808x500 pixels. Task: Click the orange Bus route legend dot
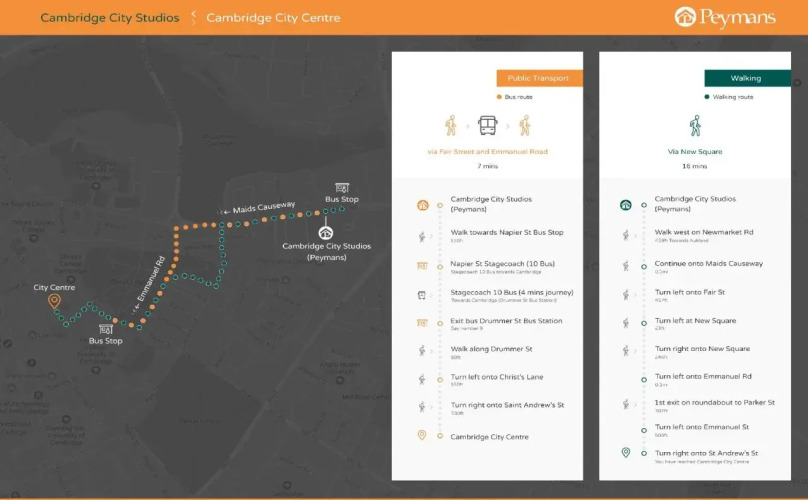[499, 97]
